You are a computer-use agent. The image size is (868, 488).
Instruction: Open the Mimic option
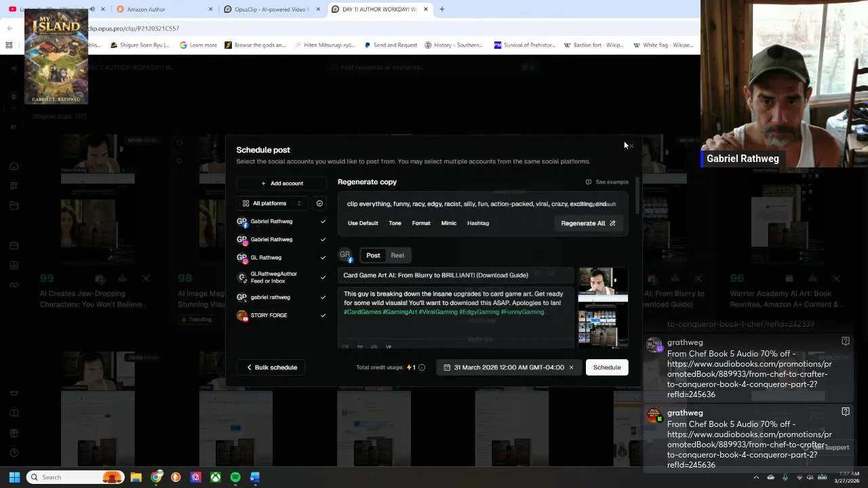[x=449, y=223]
